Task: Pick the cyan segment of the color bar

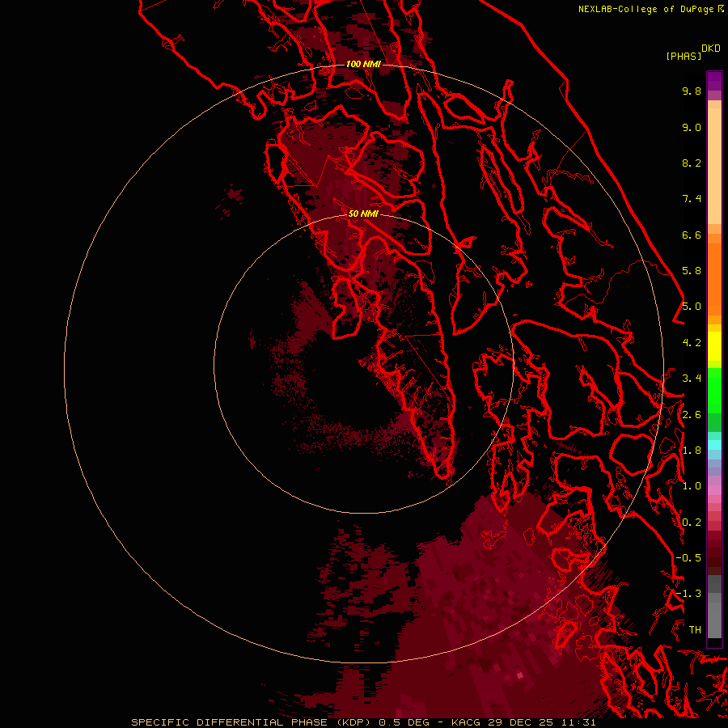Action: click(x=714, y=445)
